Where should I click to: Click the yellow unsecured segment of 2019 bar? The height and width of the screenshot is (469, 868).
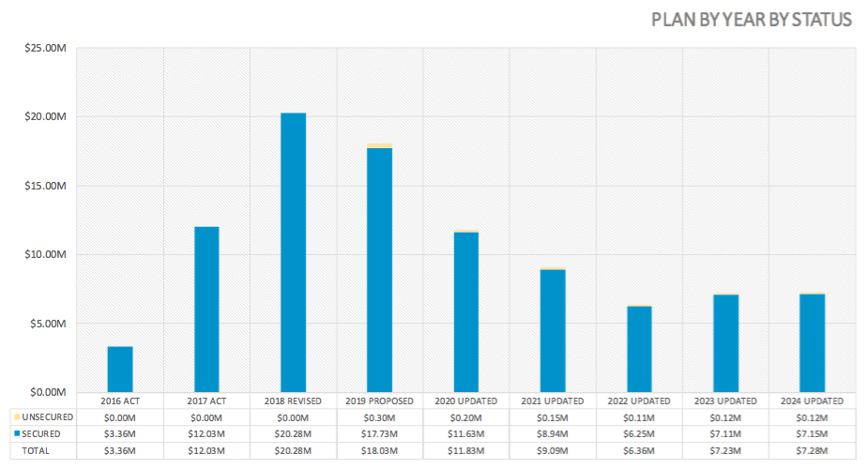379,146
